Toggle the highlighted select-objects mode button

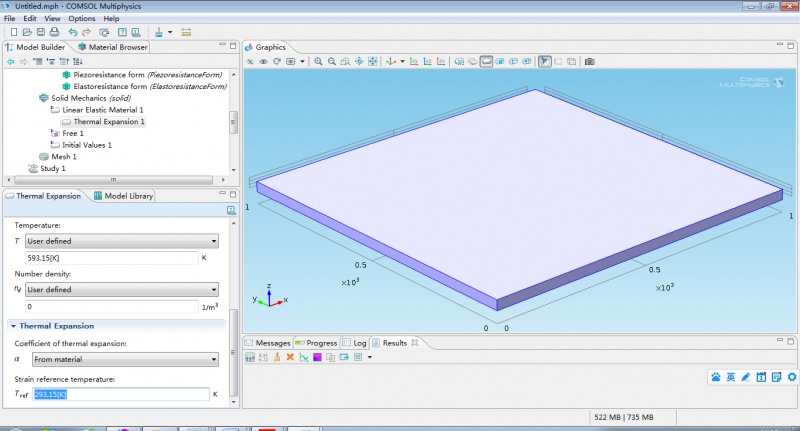tap(545, 62)
